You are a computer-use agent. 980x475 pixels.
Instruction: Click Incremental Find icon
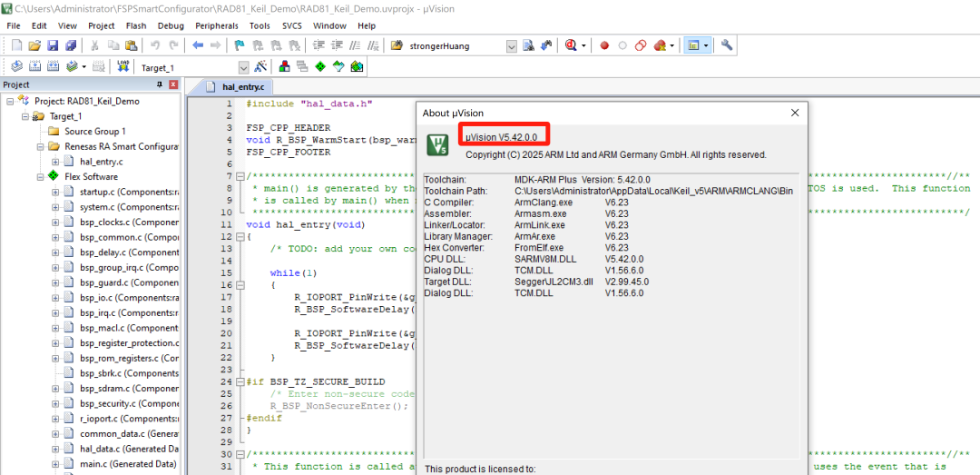tap(546, 45)
